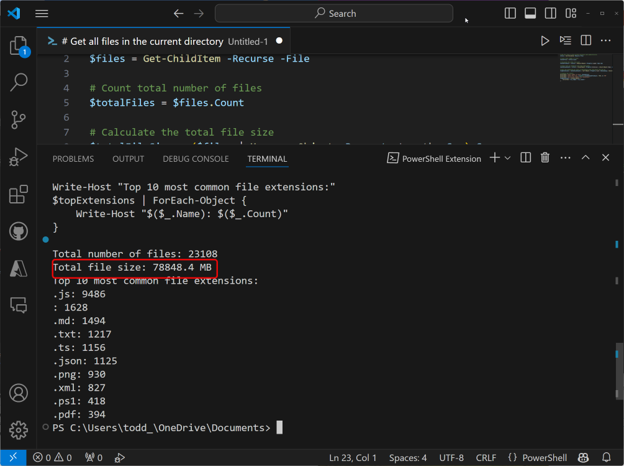Image resolution: width=624 pixels, height=466 pixels.
Task: Click '$totalFiles = $files.Count' code line
Action: pyautogui.click(x=166, y=103)
